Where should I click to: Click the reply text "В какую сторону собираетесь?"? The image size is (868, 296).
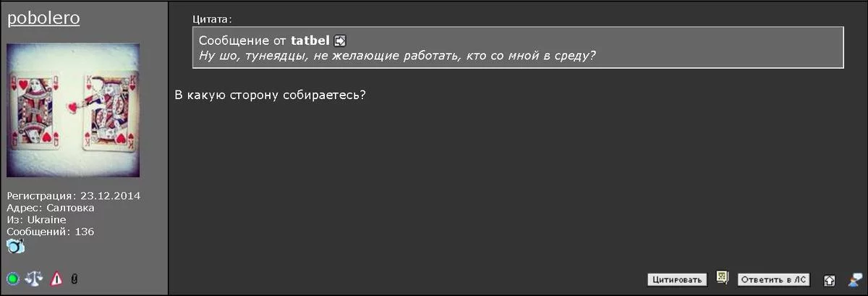click(270, 96)
